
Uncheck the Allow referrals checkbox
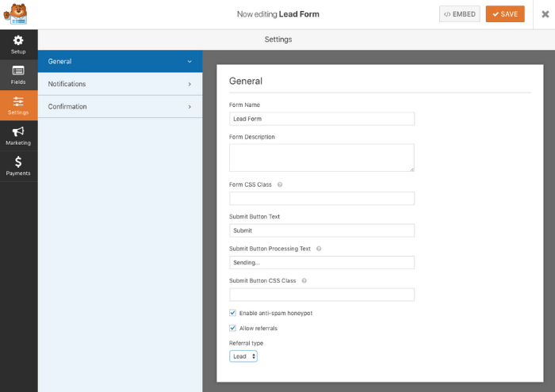(x=233, y=328)
